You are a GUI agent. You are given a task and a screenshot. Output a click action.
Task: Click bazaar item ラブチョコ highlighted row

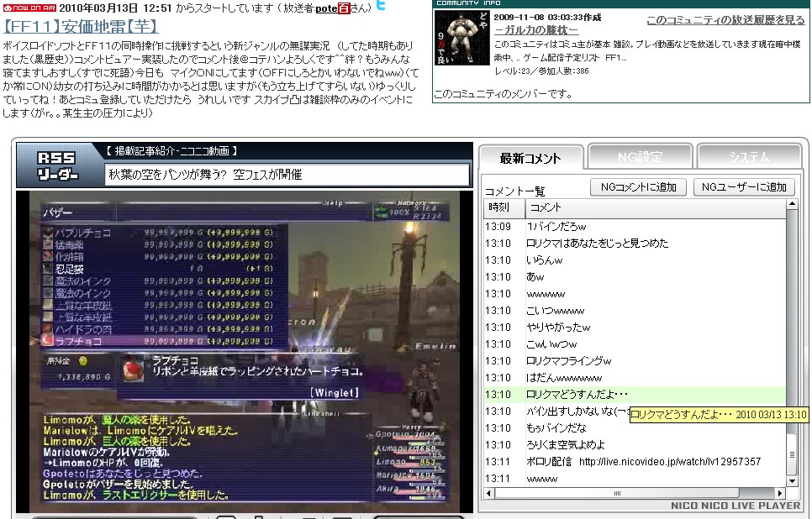[165, 341]
